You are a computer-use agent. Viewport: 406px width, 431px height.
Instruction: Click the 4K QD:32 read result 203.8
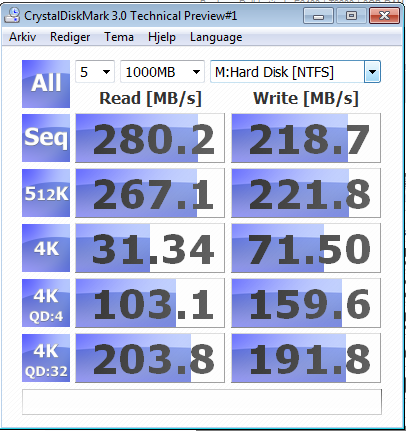(150, 358)
